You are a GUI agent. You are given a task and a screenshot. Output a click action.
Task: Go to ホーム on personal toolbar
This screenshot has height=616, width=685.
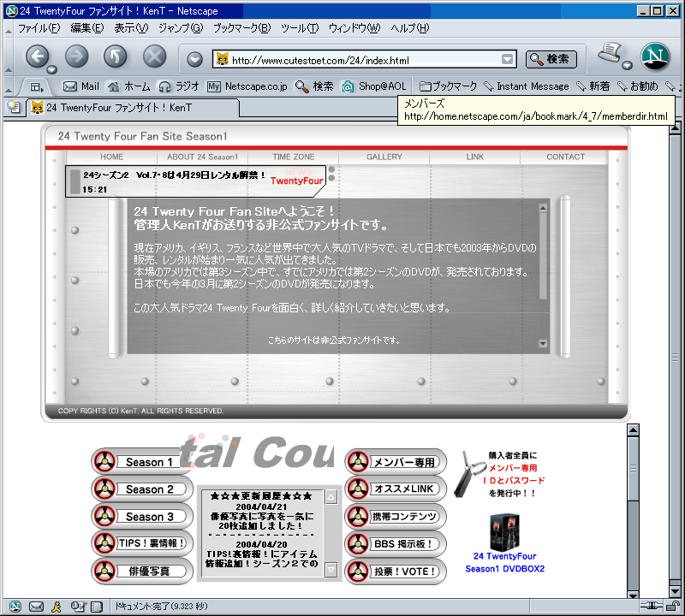coord(129,86)
